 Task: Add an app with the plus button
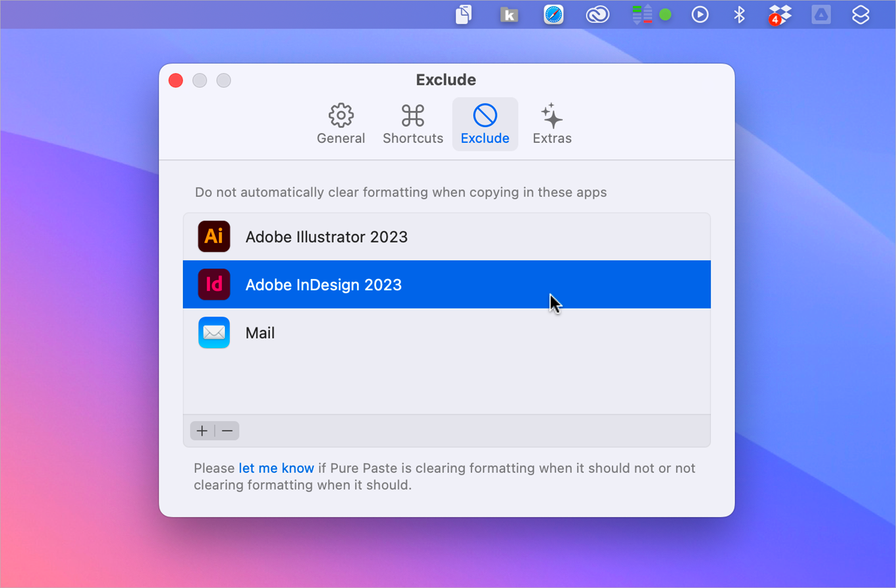(202, 430)
